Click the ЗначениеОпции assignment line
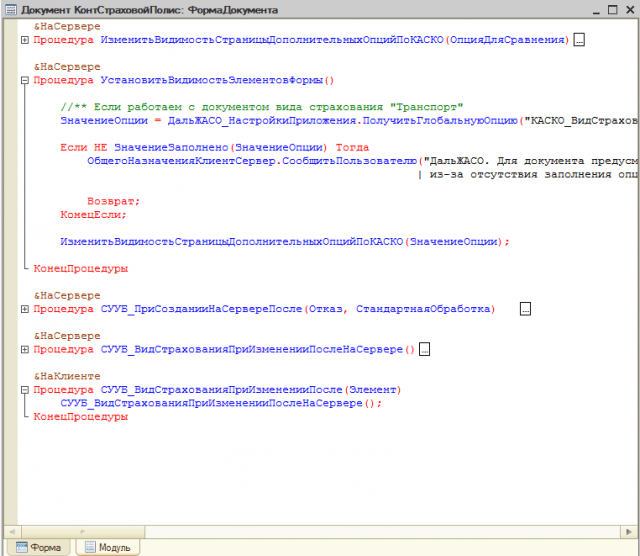Image resolution: width=640 pixels, height=556 pixels. [x=349, y=121]
